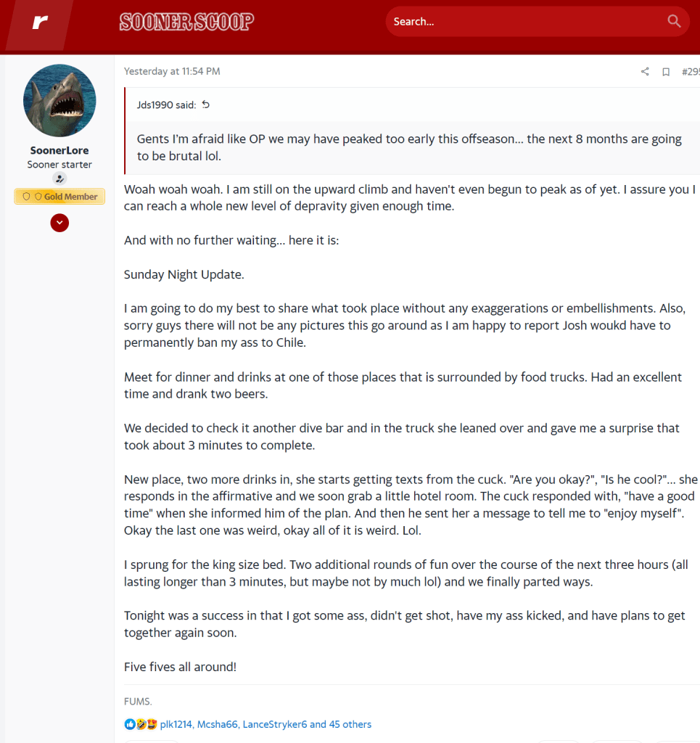Click the search magnifying glass icon
The image size is (700, 743).
(x=674, y=21)
